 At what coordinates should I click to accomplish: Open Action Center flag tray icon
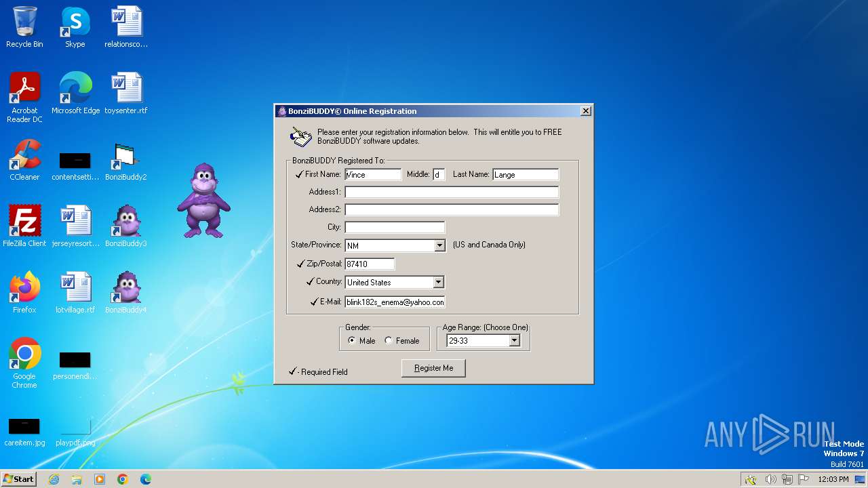pos(804,479)
